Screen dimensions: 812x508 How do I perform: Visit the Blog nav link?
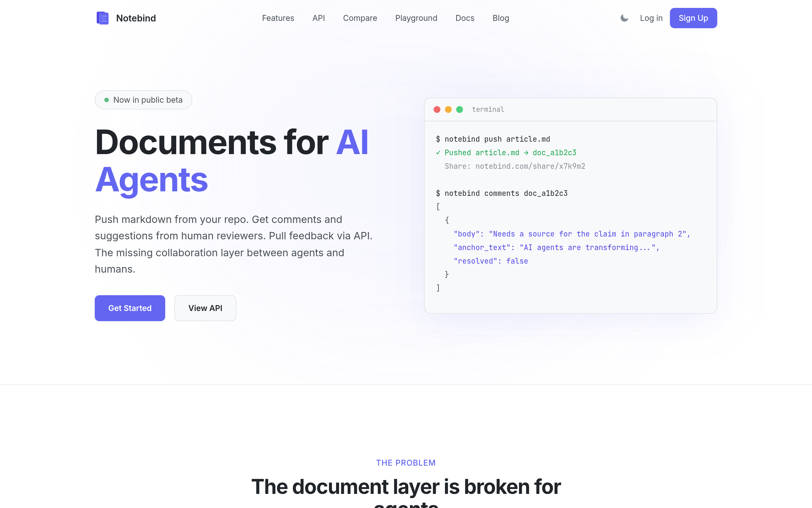point(501,18)
